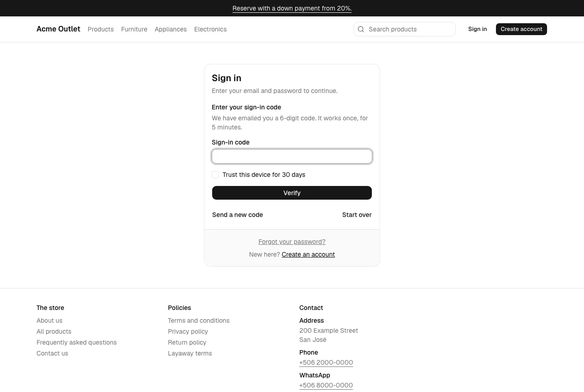Open the Forgot your password link

[x=292, y=242]
